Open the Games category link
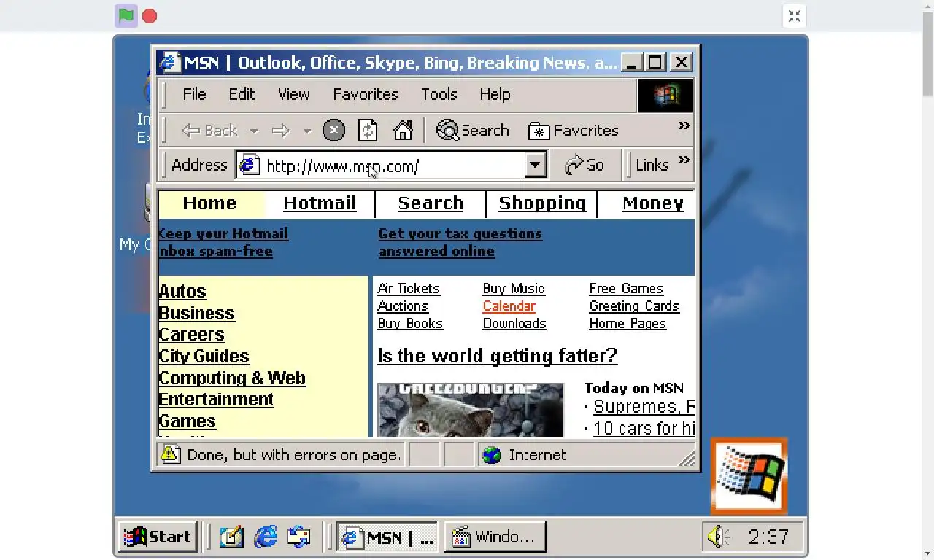 click(187, 421)
